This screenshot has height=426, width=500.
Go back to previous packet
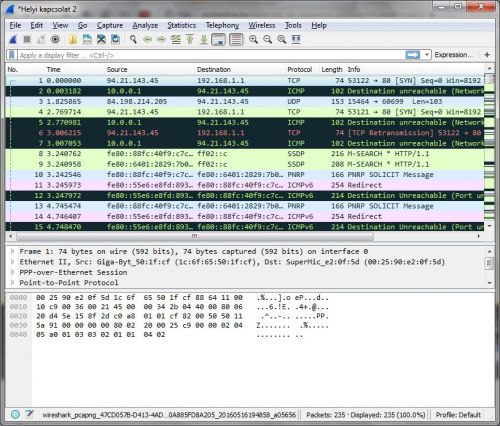[x=147, y=40]
